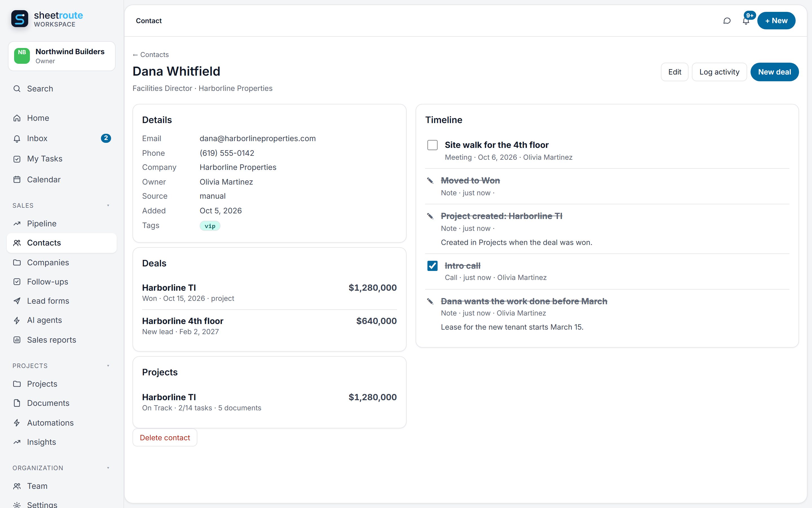
Task: Click the Contacts people icon
Action: 17,243
